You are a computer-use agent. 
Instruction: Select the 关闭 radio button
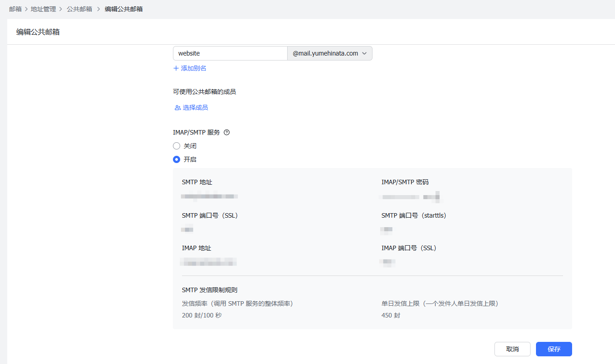click(x=177, y=146)
